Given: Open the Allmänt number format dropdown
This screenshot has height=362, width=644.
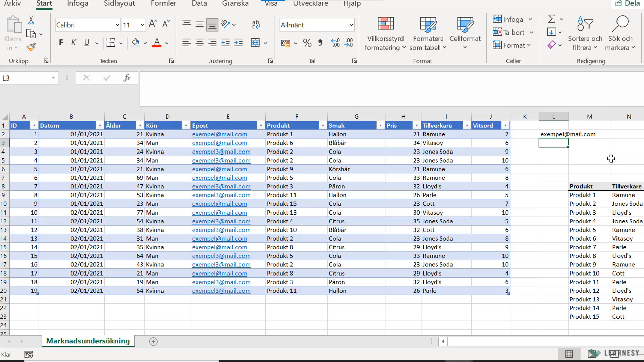Looking at the screenshot, I should point(351,25).
